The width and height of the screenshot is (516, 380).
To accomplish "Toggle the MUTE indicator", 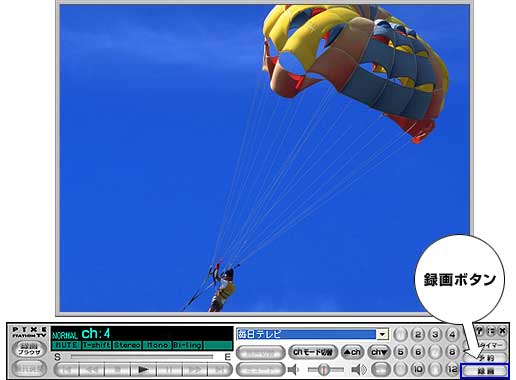I will [66, 345].
